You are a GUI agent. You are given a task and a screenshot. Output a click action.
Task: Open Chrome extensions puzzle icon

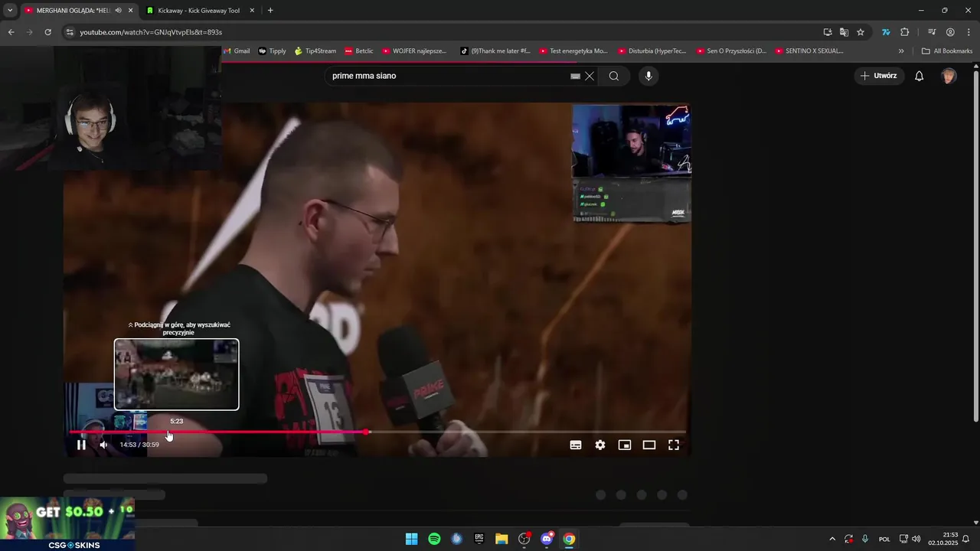[905, 32]
